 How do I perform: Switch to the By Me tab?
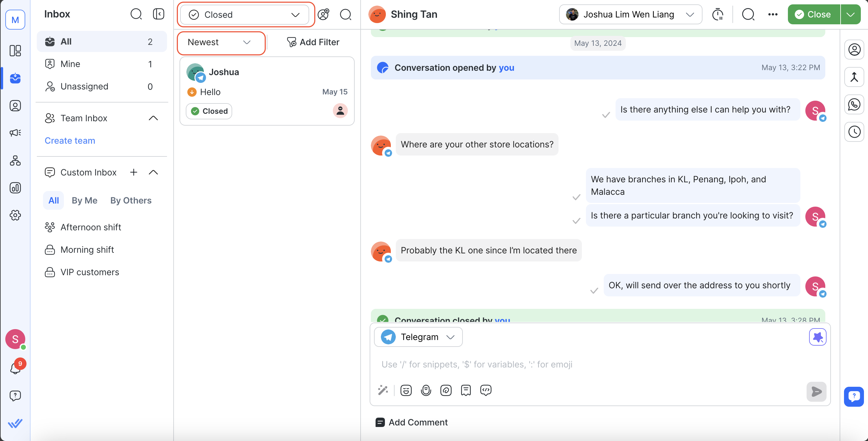(84, 200)
